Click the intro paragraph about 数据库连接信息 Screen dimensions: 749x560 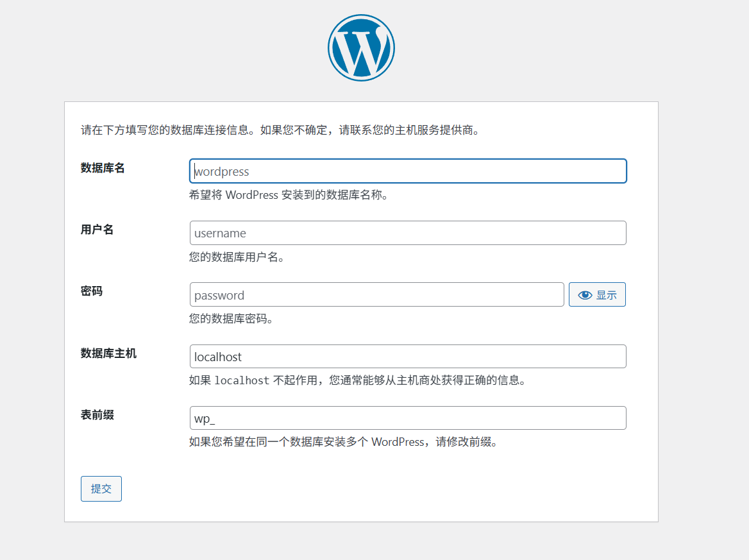pyautogui.click(x=280, y=130)
